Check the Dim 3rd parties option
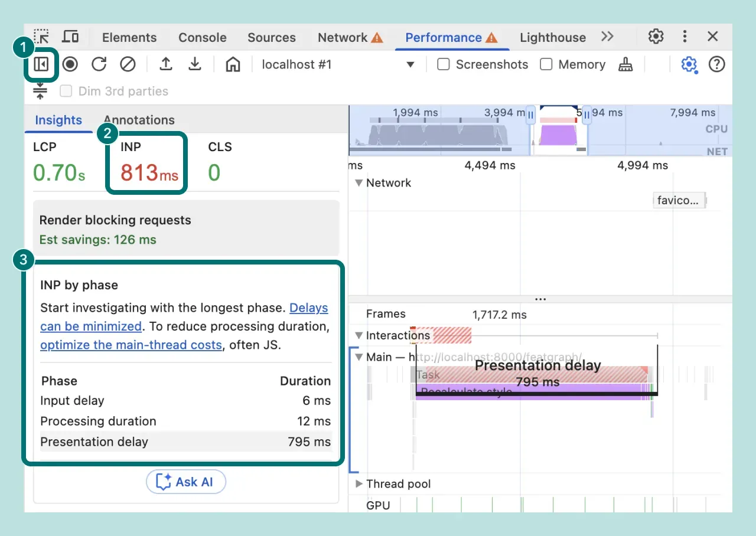This screenshot has height=536, width=756. click(x=66, y=91)
